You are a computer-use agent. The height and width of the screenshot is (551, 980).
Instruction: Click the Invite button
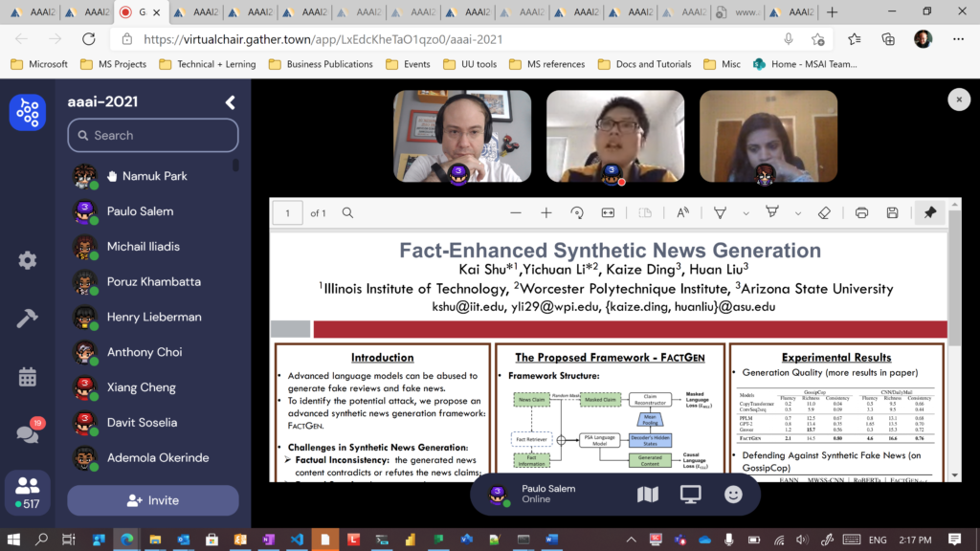153,500
